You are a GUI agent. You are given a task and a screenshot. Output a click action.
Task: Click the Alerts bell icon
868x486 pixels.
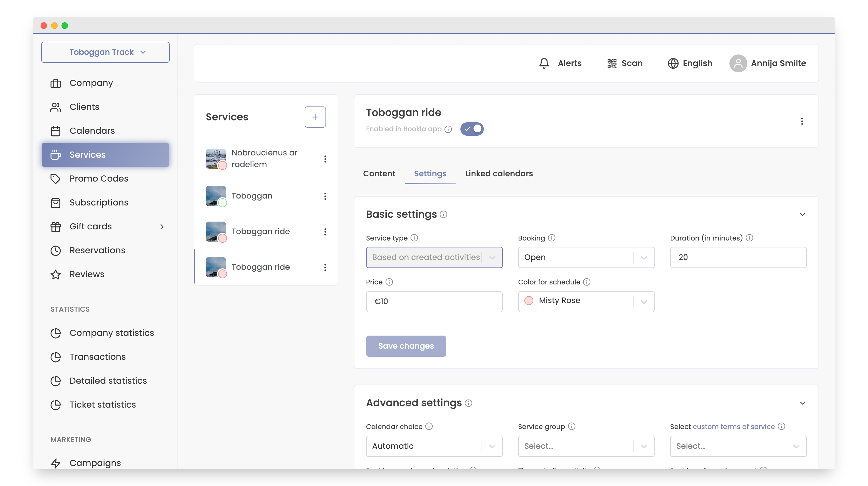pyautogui.click(x=544, y=63)
